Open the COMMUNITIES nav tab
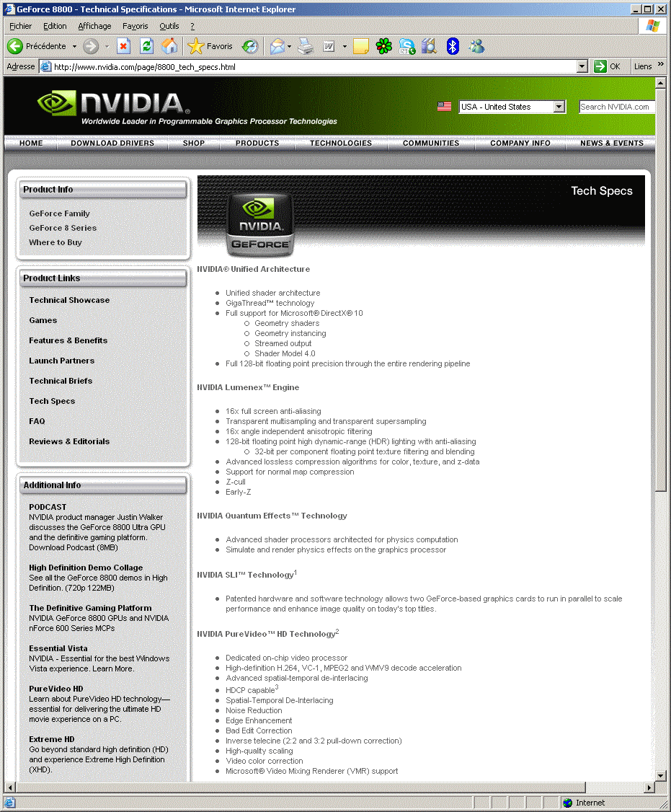This screenshot has height=812, width=671. (431, 144)
